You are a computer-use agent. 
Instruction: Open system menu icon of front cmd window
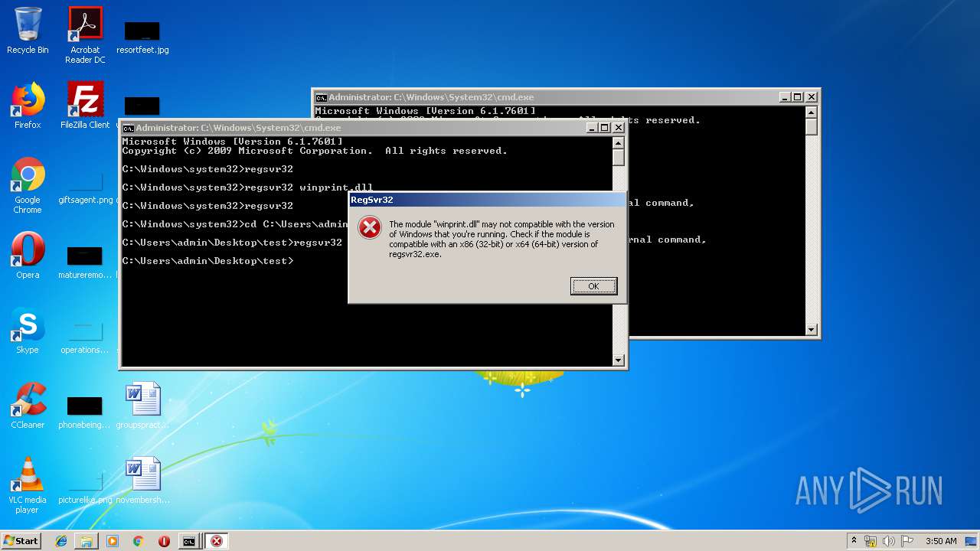click(x=129, y=128)
